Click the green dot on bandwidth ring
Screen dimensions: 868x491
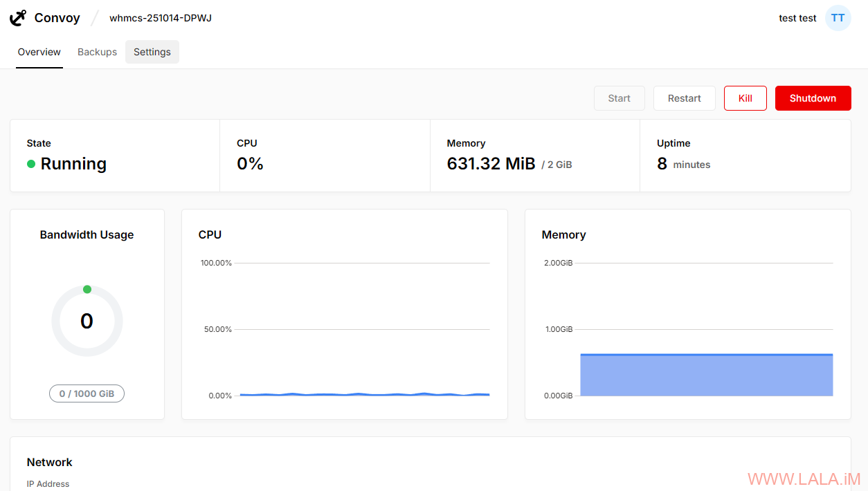tap(87, 289)
